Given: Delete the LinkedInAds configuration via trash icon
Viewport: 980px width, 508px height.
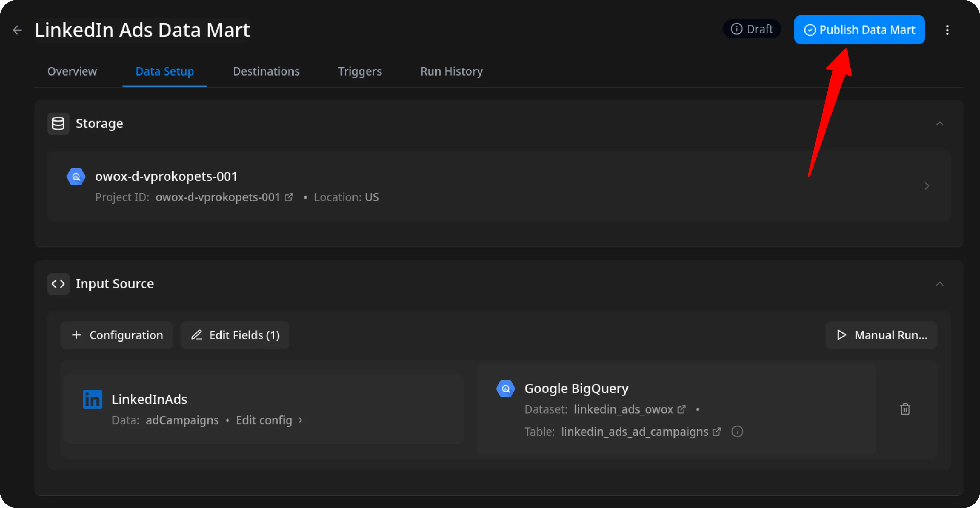Looking at the screenshot, I should point(905,409).
